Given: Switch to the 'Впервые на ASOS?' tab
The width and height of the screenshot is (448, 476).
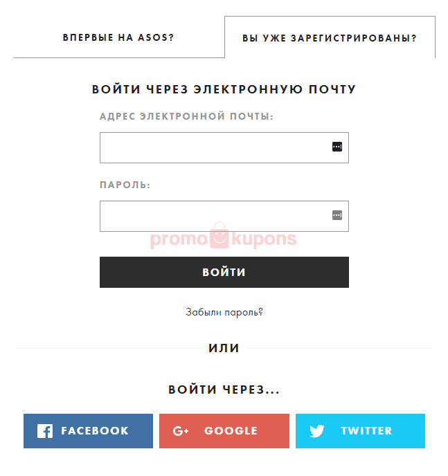Looking at the screenshot, I should [118, 37].
